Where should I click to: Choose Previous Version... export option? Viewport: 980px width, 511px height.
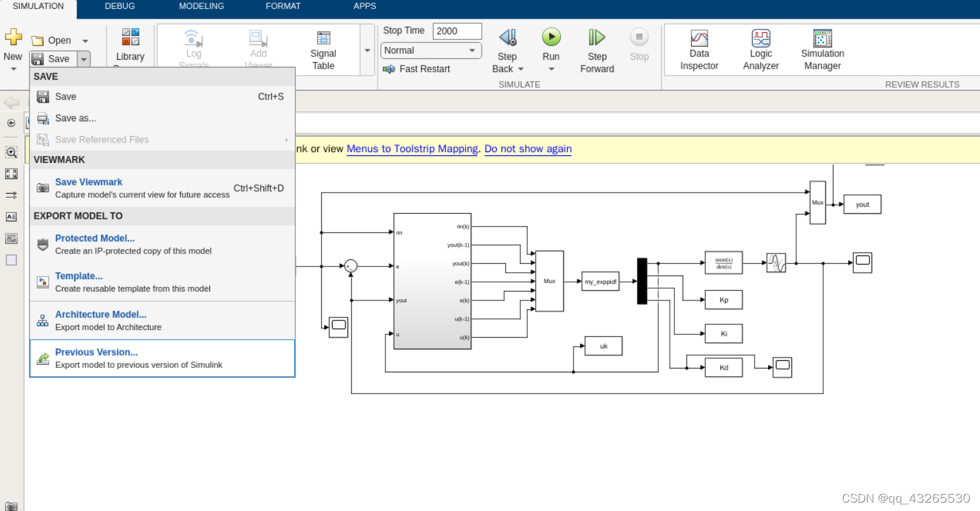coord(162,358)
